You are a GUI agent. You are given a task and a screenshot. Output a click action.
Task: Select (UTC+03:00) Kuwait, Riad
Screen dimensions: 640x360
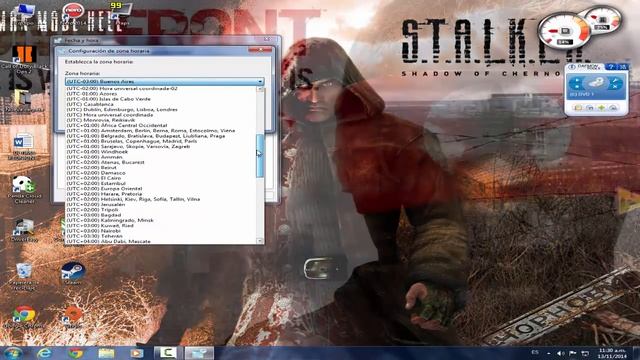point(100,226)
